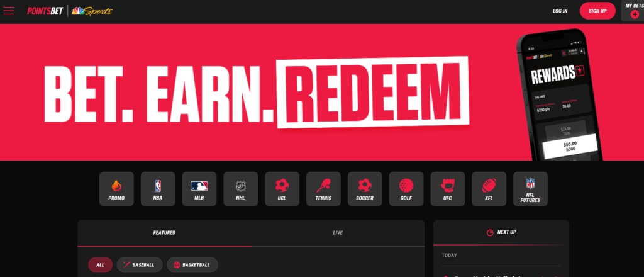Click the Next Up panel heading
Screen dimensions: 644x277
coord(501,232)
